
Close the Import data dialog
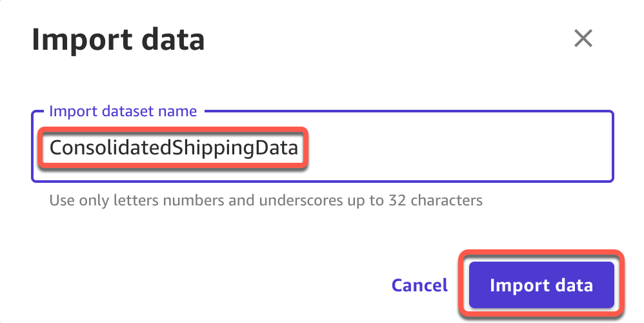[x=583, y=39]
